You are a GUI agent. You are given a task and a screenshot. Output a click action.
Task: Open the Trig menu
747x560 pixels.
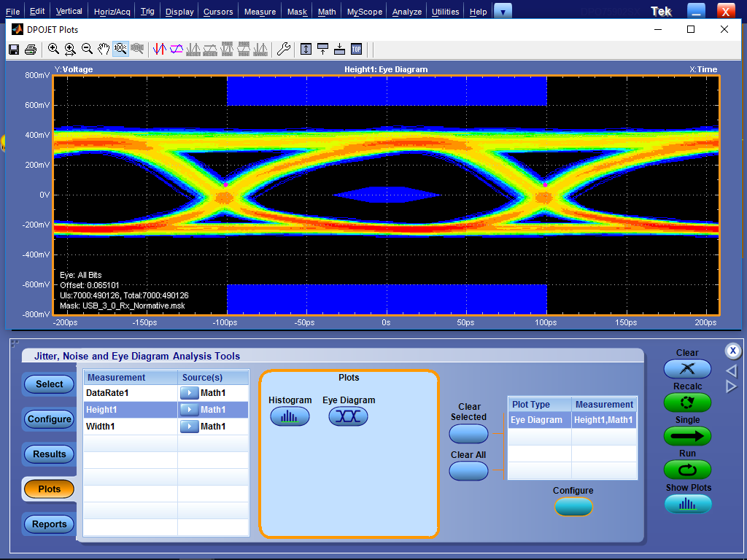point(147,12)
